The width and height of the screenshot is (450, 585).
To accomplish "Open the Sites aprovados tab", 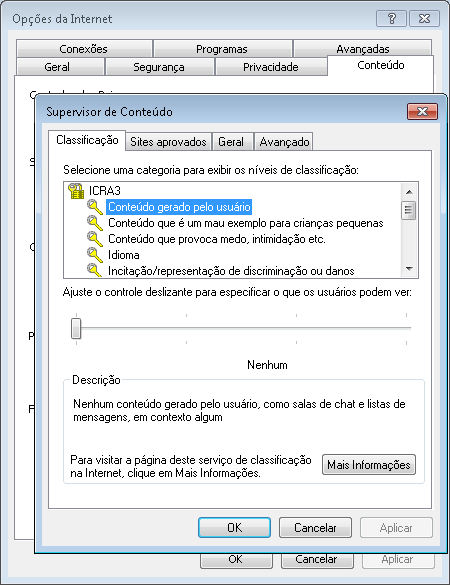I will point(168,142).
